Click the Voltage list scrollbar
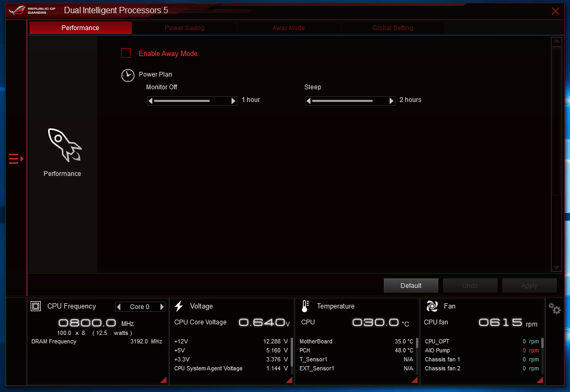The image size is (570, 392). click(x=292, y=356)
